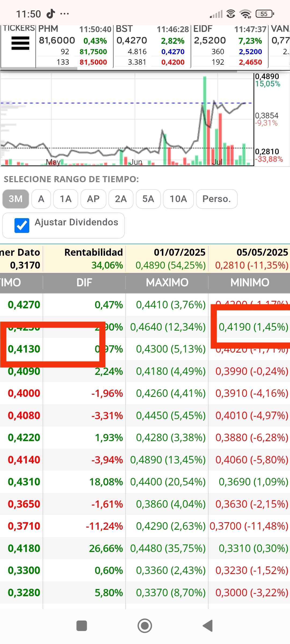The width and height of the screenshot is (290, 644).
Task: Click the tall green July volume bar
Action: 205,120
